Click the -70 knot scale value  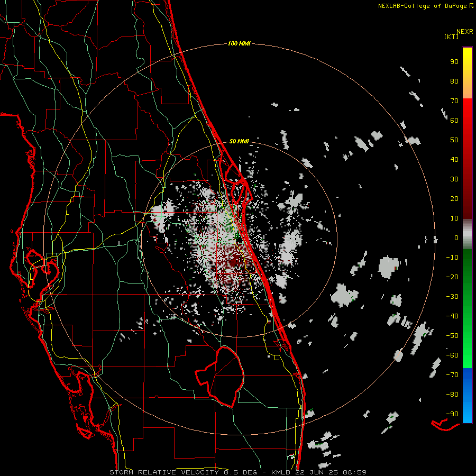(452, 374)
